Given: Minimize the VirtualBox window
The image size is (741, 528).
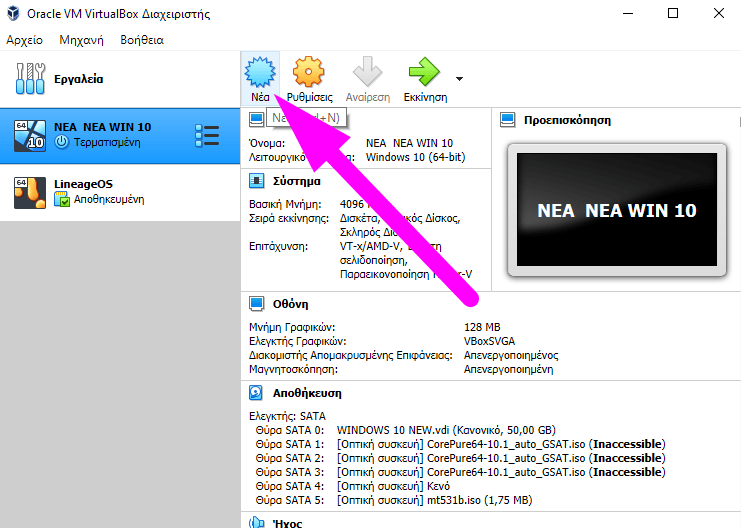Looking at the screenshot, I should point(628,13).
